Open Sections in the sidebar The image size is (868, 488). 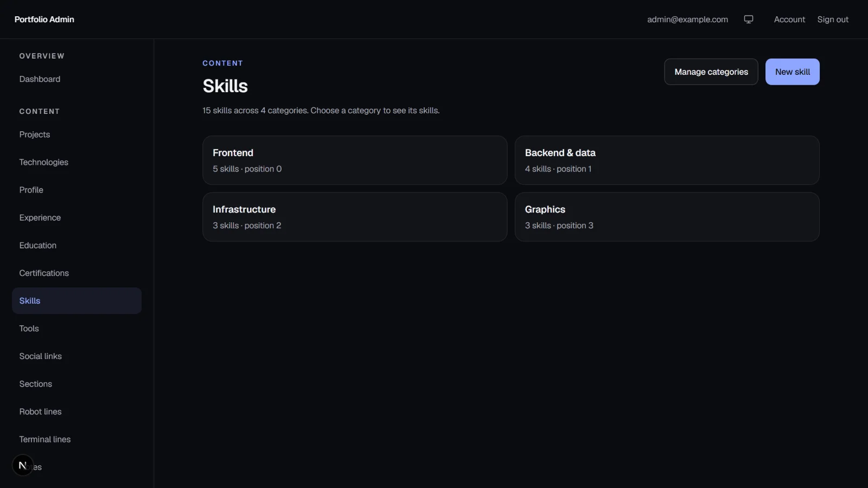[76, 383]
